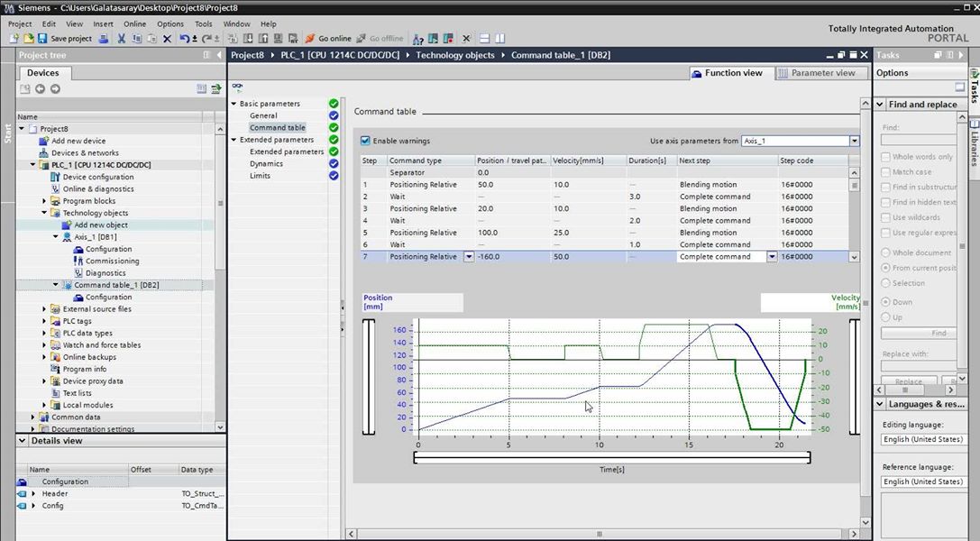The height and width of the screenshot is (541, 980).
Task: Click the Delete X icon next to Paste
Action: pyautogui.click(x=167, y=39)
